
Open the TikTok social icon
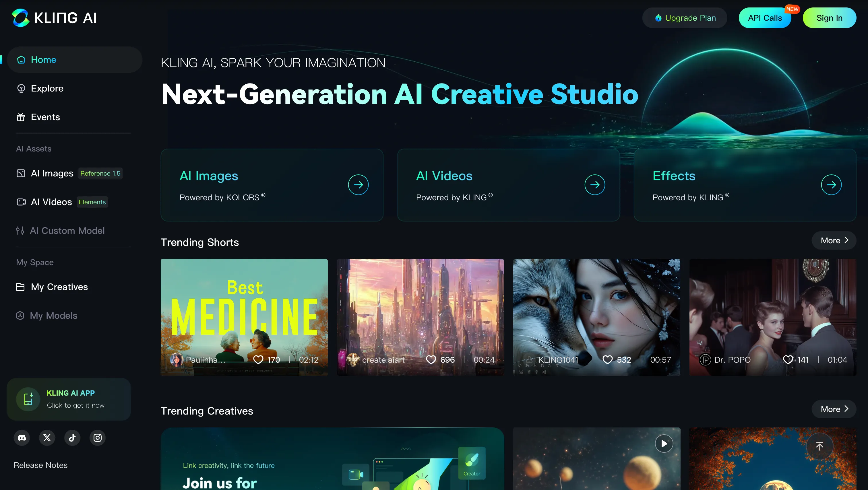pos(72,438)
